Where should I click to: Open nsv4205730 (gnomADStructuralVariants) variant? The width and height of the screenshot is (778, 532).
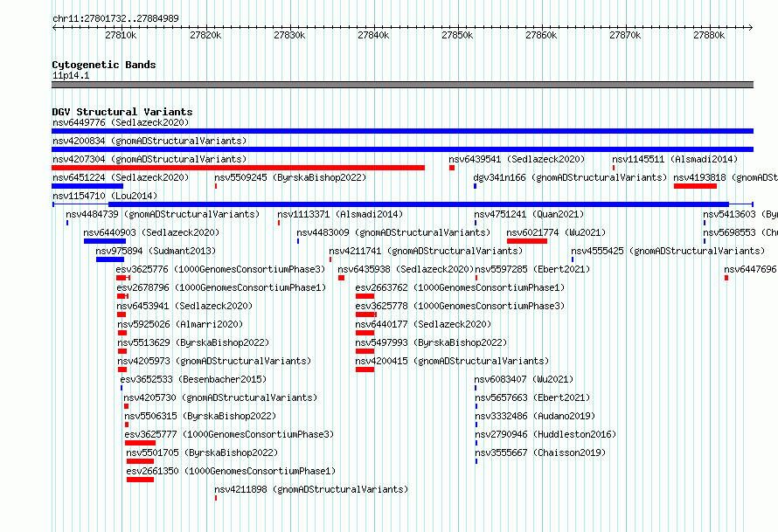click(x=220, y=397)
